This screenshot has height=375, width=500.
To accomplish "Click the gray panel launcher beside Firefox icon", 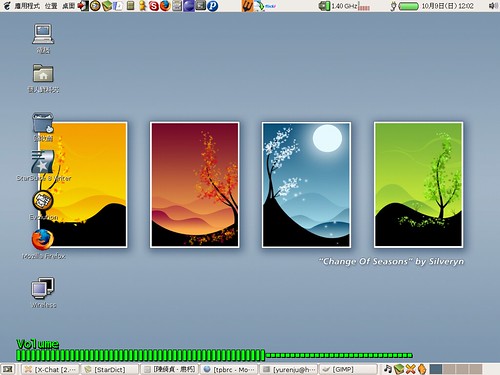I will coord(177,6).
